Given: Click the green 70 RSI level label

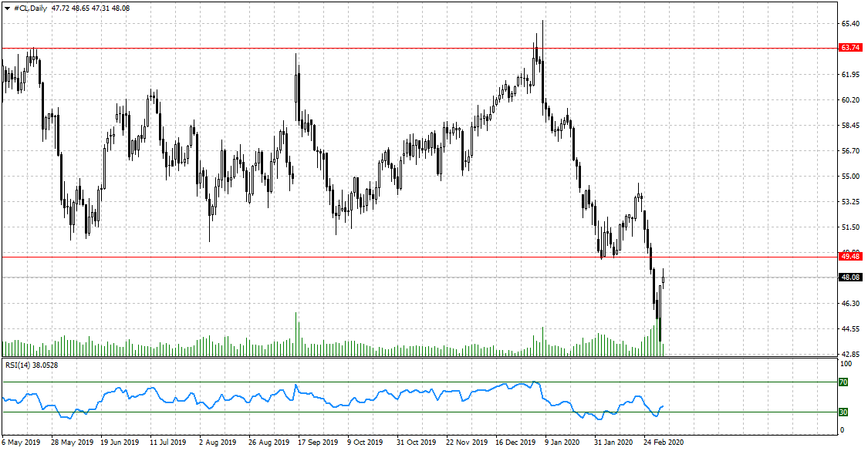Looking at the screenshot, I should [843, 382].
